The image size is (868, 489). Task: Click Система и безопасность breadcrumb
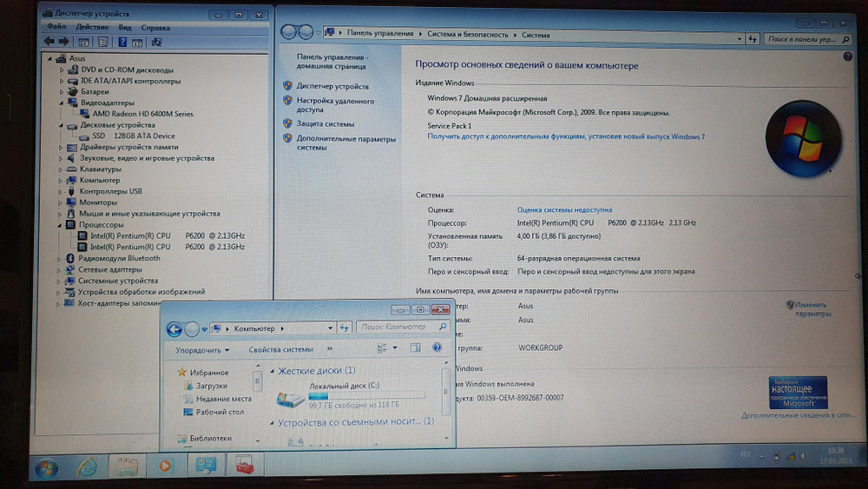click(467, 35)
